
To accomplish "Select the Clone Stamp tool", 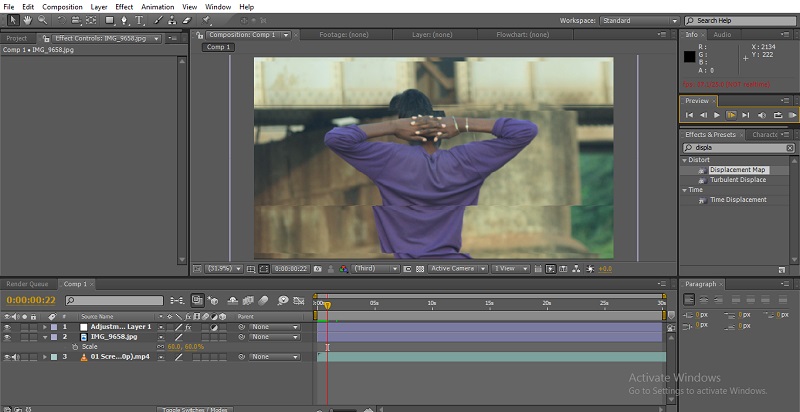I will click(172, 20).
